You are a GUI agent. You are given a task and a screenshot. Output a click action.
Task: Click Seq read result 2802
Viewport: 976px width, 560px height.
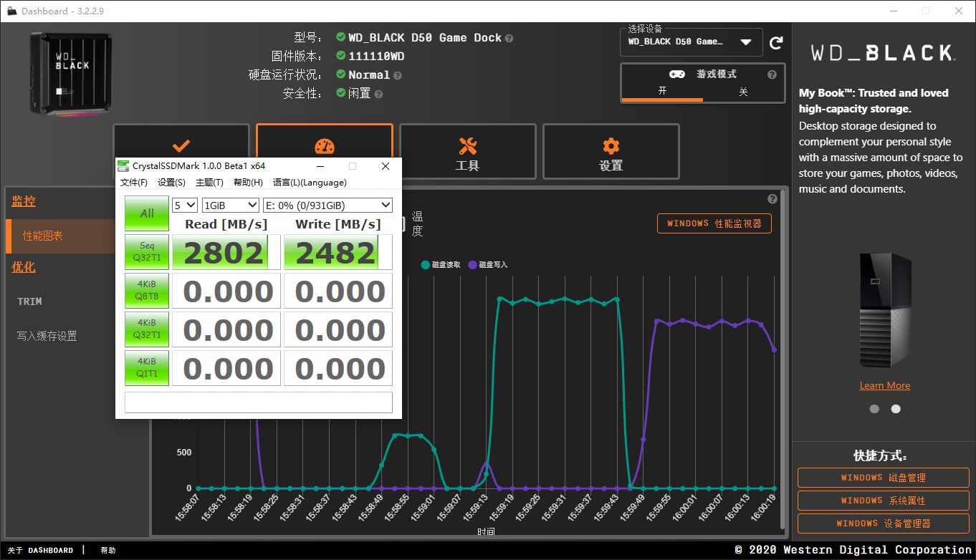[x=226, y=252]
